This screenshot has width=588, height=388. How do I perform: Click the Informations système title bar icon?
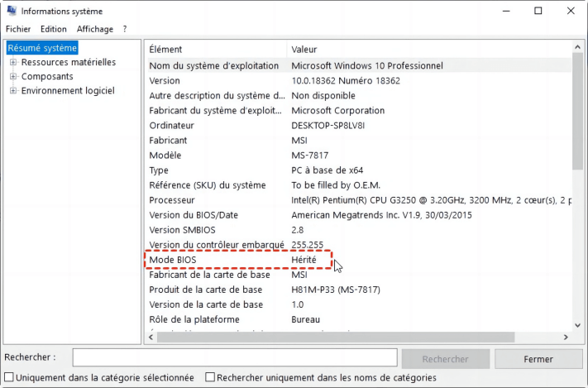pos(11,11)
